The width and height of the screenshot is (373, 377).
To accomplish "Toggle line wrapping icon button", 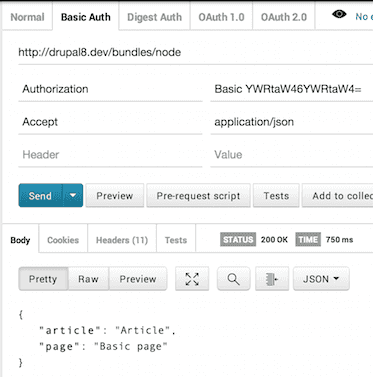I will pyautogui.click(x=272, y=279).
